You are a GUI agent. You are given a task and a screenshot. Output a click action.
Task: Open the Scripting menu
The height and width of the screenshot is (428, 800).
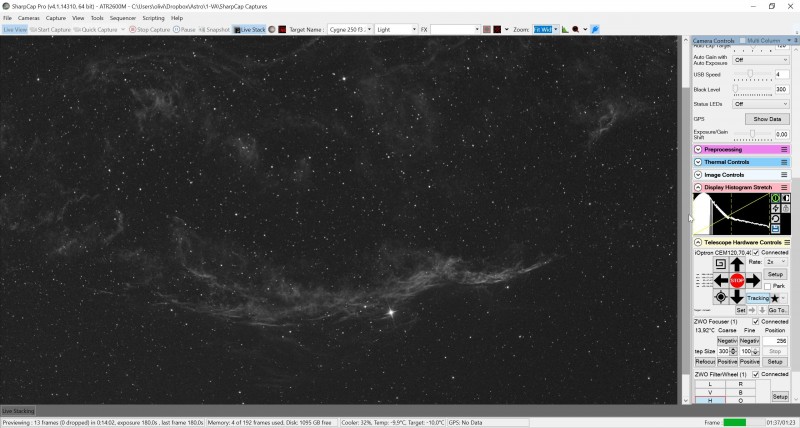click(x=154, y=18)
